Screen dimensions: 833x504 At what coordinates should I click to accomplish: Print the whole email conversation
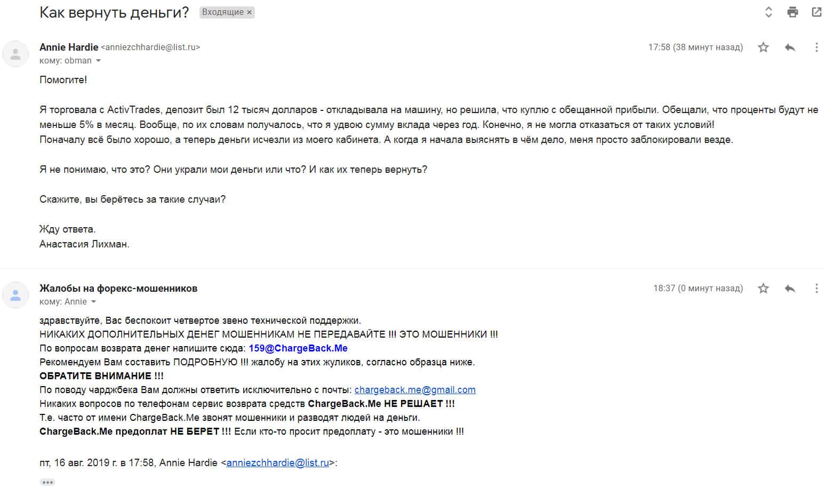[x=792, y=12]
